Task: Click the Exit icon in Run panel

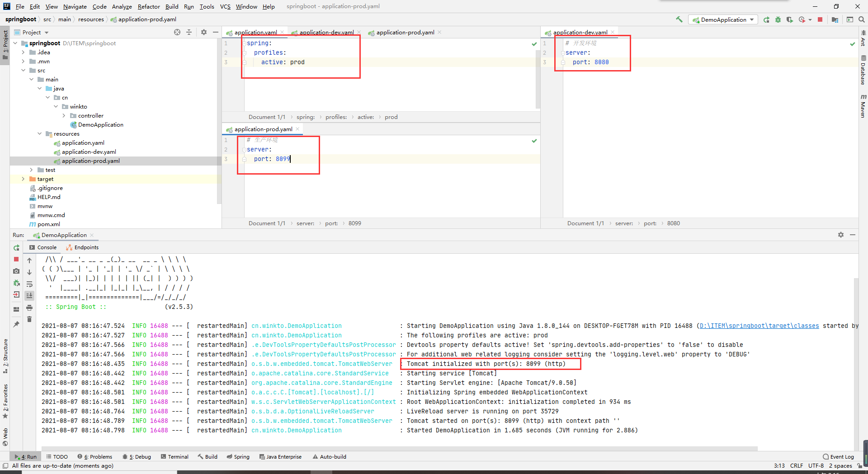Action: (x=16, y=294)
